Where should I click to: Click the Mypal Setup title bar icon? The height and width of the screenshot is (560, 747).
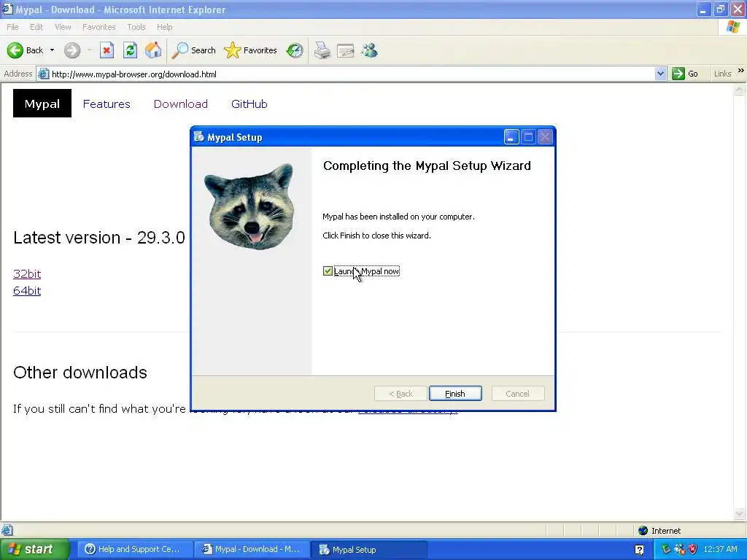(198, 137)
